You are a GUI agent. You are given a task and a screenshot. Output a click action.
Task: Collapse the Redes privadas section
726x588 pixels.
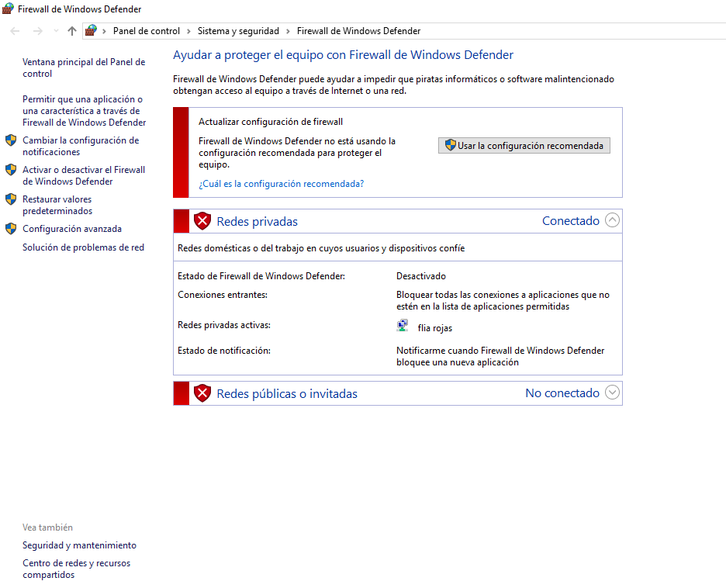(x=612, y=220)
